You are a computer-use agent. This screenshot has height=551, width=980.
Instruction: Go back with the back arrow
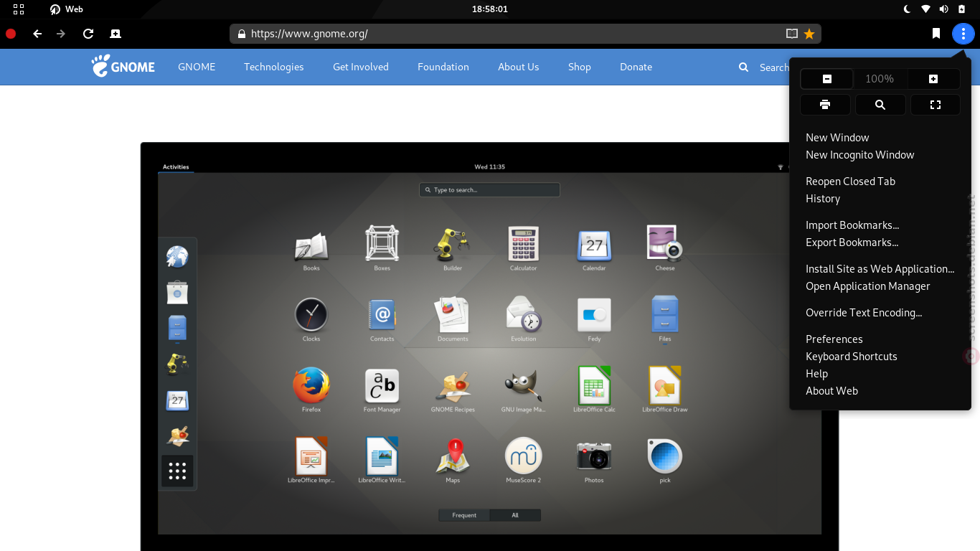(x=37, y=34)
